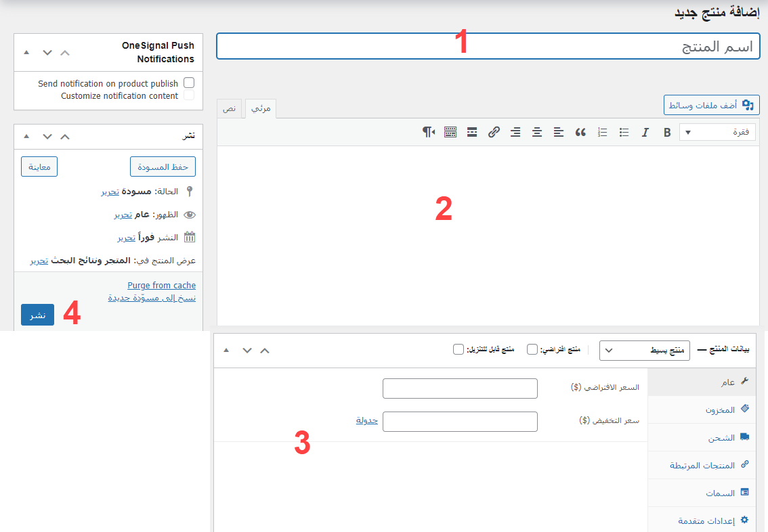Toggle italic formatting in editor toolbar

click(645, 132)
